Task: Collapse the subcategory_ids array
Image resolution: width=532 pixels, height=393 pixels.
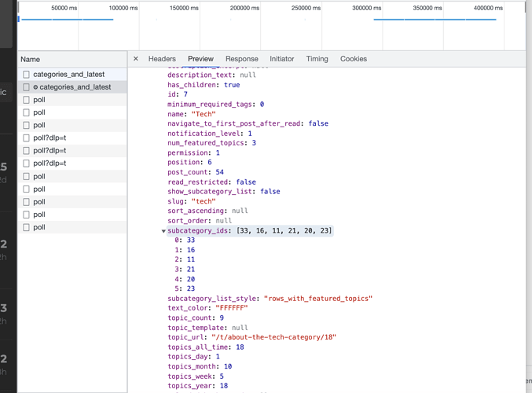Action: click(x=163, y=231)
